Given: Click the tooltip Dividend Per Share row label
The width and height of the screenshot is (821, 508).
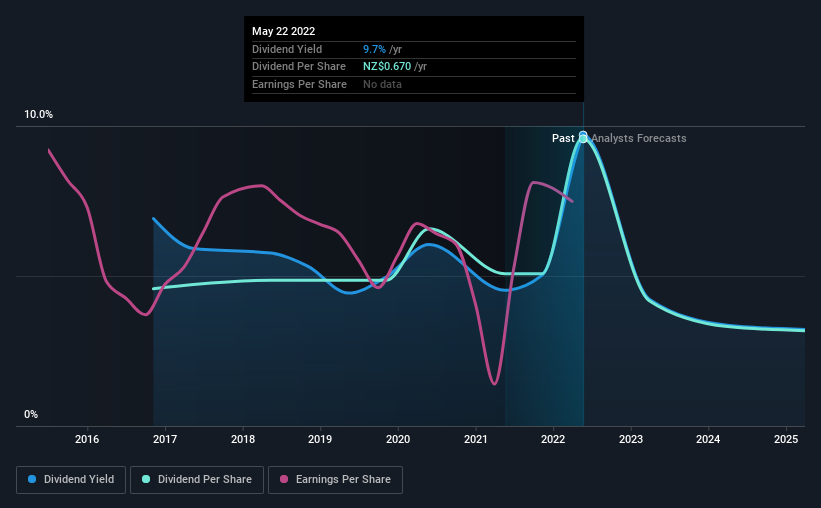Looking at the screenshot, I should click(x=298, y=67).
